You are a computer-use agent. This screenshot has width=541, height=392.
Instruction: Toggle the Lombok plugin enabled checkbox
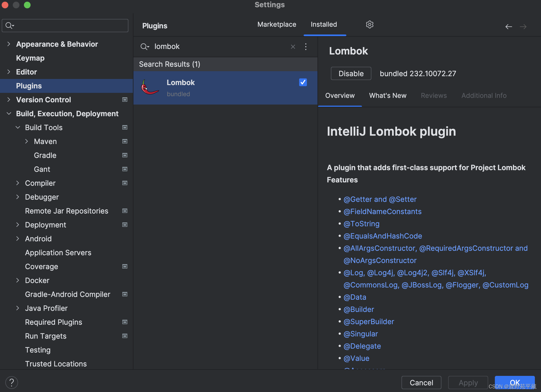pos(303,82)
